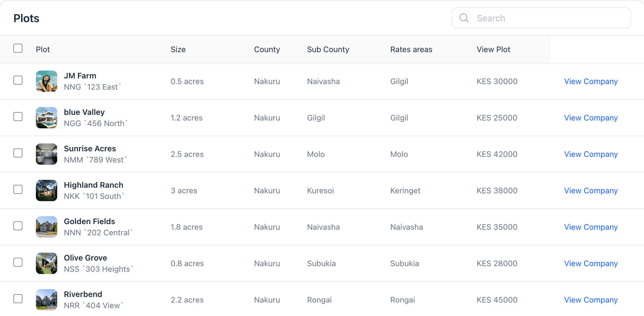
Task: Open Olive Grove plot thumbnail
Action: click(47, 263)
